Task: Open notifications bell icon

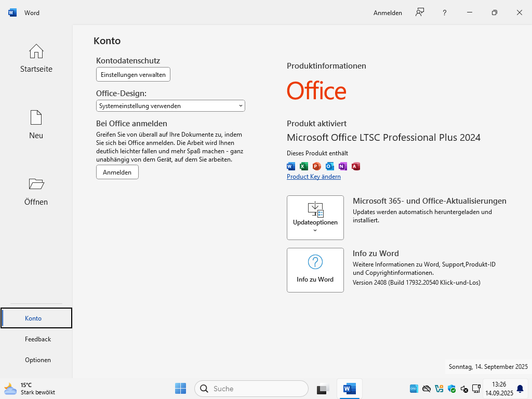Action: pos(520,389)
